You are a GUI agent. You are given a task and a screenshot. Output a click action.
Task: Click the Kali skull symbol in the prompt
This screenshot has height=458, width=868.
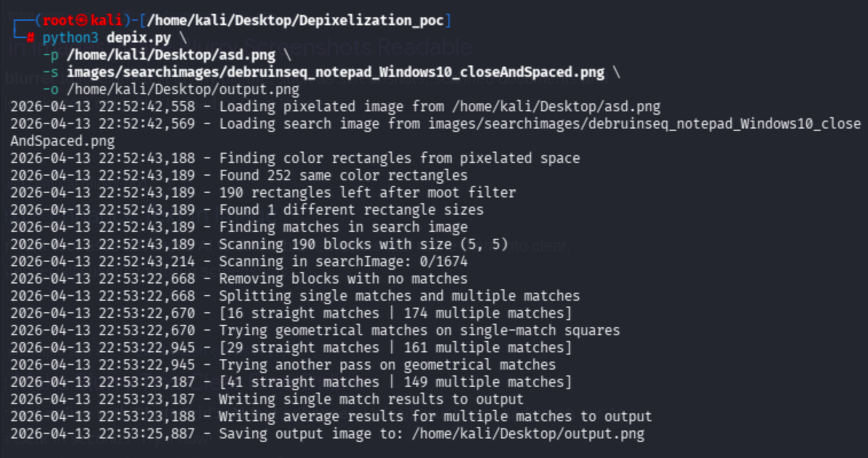[83, 21]
